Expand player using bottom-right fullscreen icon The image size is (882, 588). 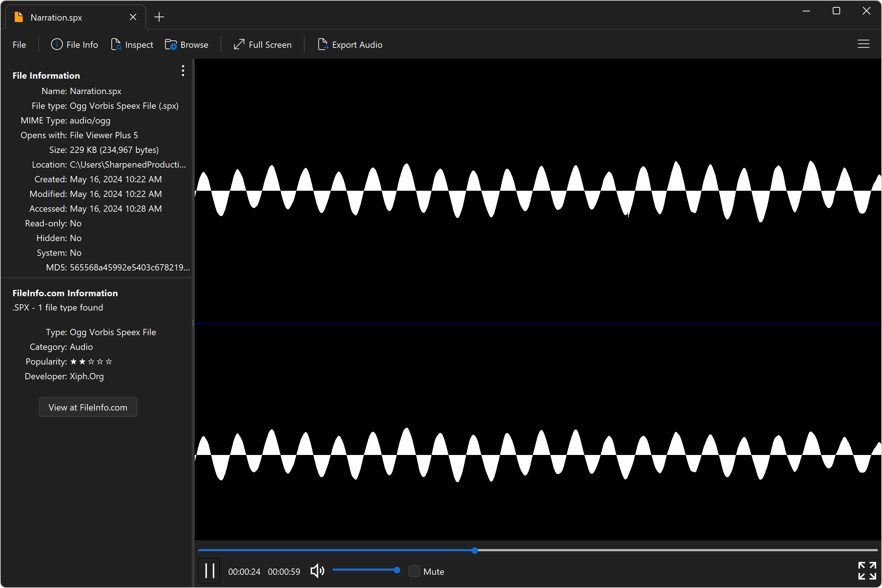click(867, 571)
